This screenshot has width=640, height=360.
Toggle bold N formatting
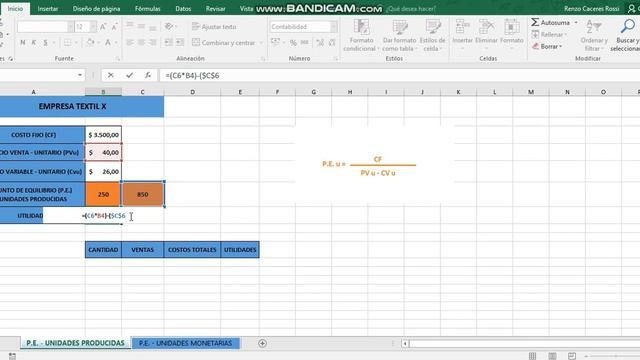click(22, 42)
